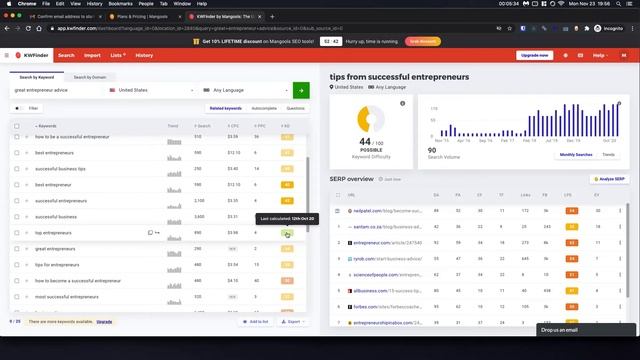The height and width of the screenshot is (360, 640).
Task: Click the copy icon on top entrepreneurs row
Action: [x=150, y=233]
